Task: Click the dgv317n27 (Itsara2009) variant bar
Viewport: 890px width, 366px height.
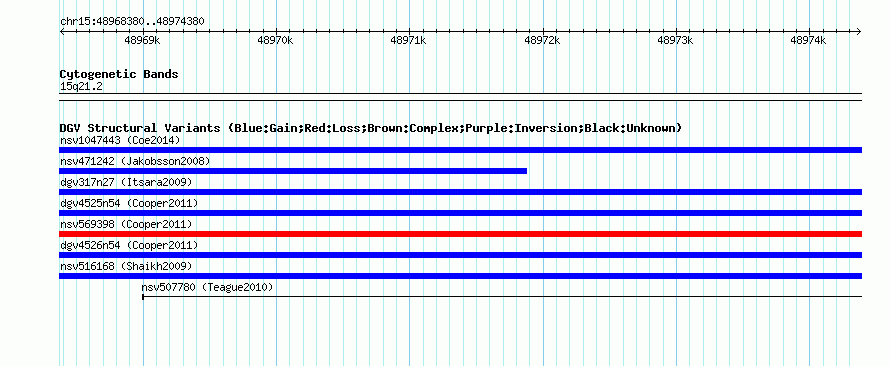Action: [460, 192]
